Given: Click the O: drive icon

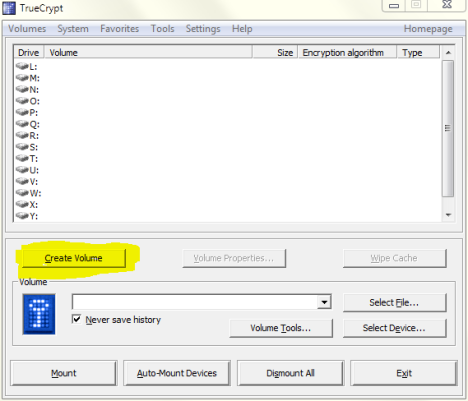Looking at the screenshot, I should coord(22,101).
